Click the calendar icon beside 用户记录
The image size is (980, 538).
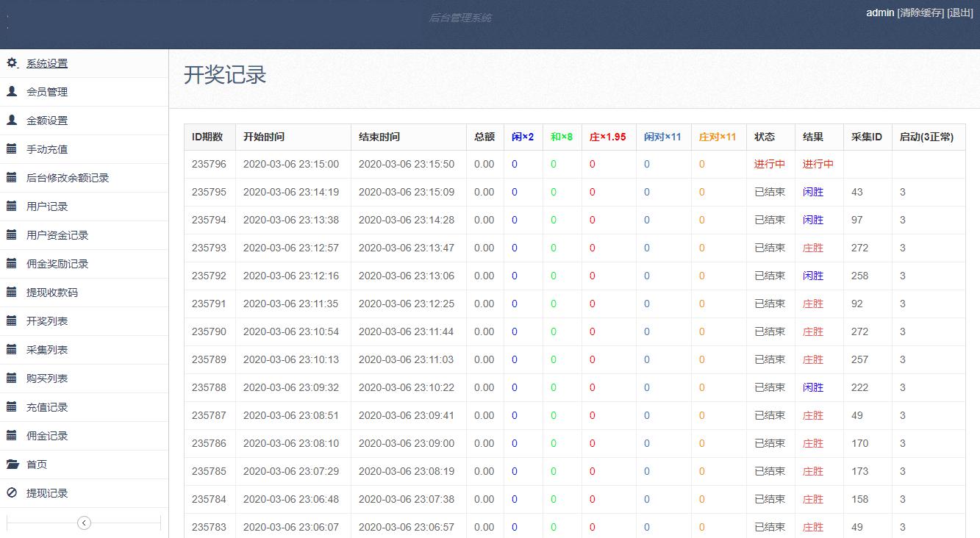[12, 207]
